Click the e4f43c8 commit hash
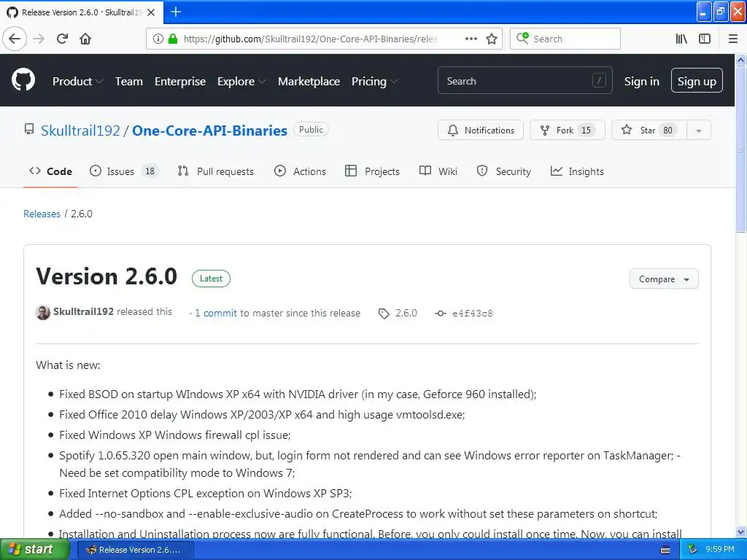 click(473, 314)
